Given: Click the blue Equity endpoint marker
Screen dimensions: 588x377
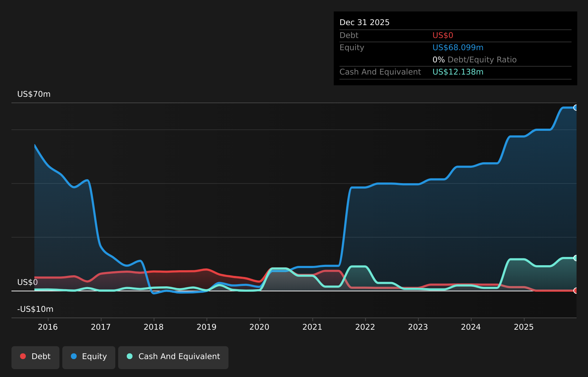Looking at the screenshot, I should click(576, 108).
